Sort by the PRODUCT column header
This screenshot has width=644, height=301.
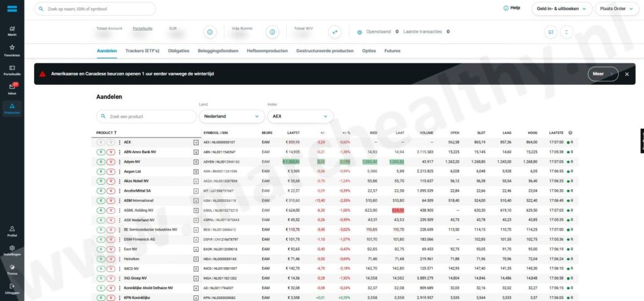(x=106, y=133)
